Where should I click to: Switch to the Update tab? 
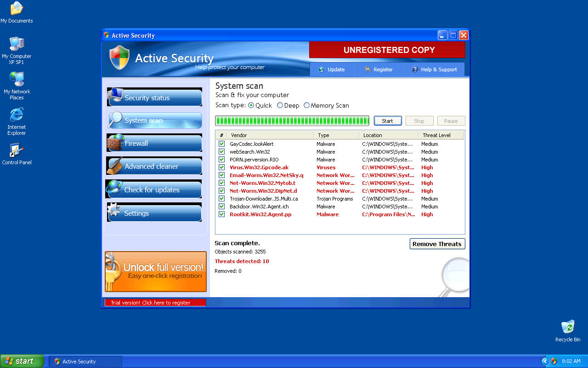(x=332, y=69)
